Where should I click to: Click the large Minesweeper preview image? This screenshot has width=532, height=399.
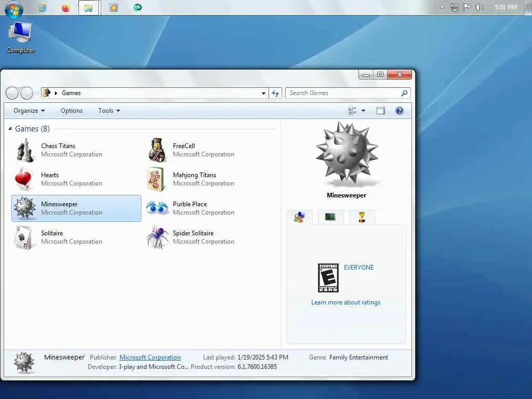[x=347, y=154]
